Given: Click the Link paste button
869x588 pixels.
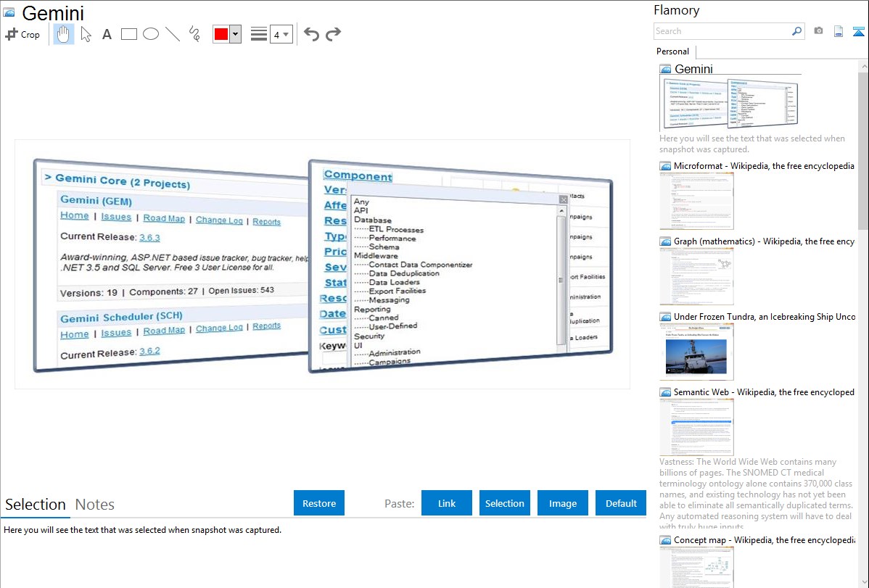Looking at the screenshot, I should click(x=447, y=503).
